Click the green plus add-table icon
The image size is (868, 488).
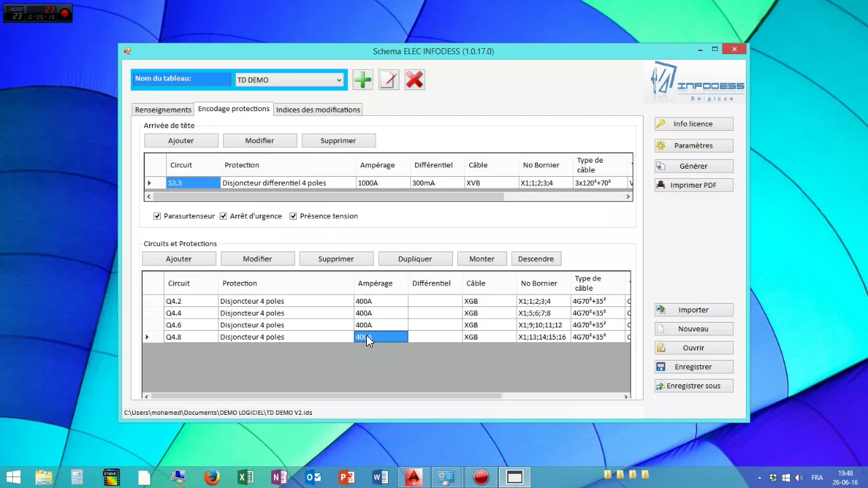[363, 80]
